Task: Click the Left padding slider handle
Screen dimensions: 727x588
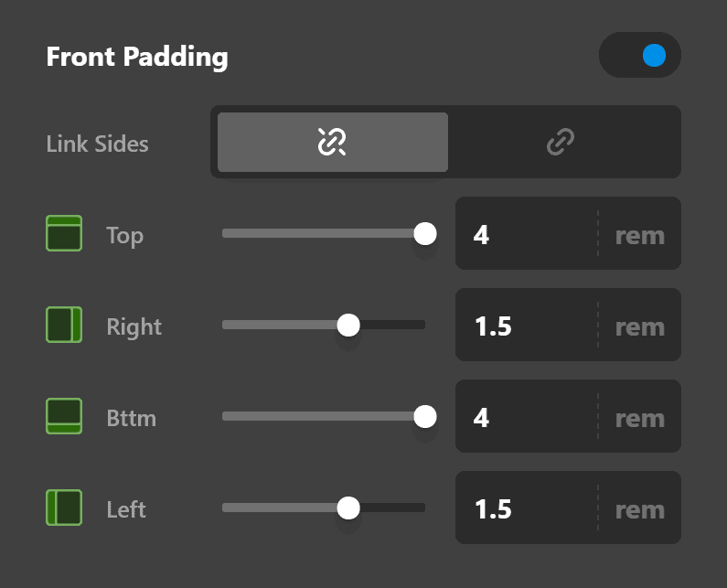Action: pyautogui.click(x=348, y=508)
